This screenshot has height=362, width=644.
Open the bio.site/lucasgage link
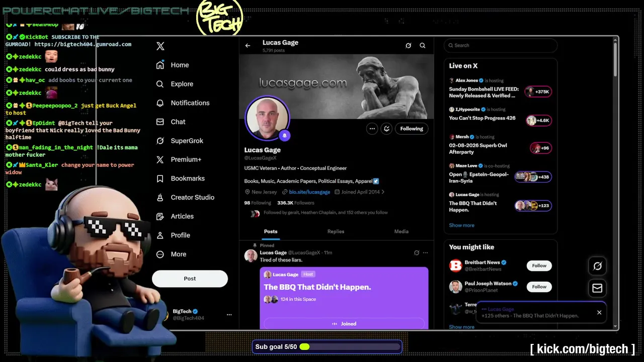pos(309,192)
